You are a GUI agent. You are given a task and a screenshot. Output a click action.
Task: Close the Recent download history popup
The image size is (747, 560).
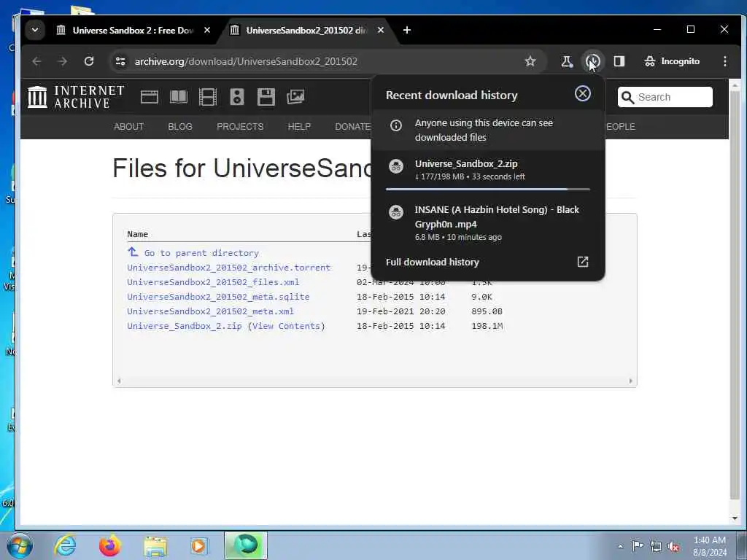coord(583,94)
